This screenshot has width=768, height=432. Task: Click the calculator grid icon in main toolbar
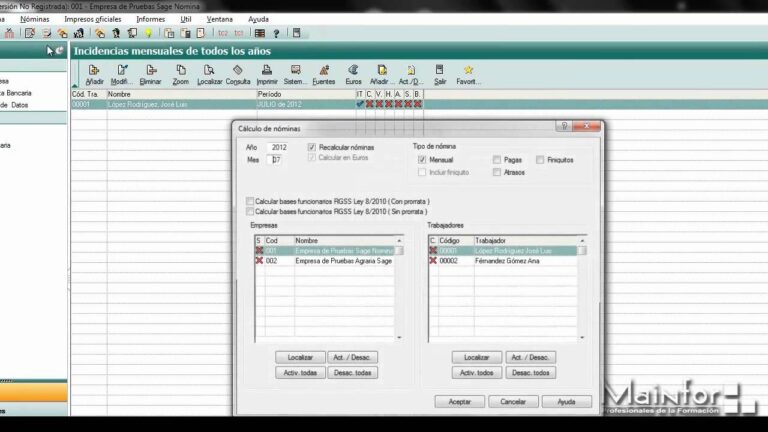pos(260,33)
